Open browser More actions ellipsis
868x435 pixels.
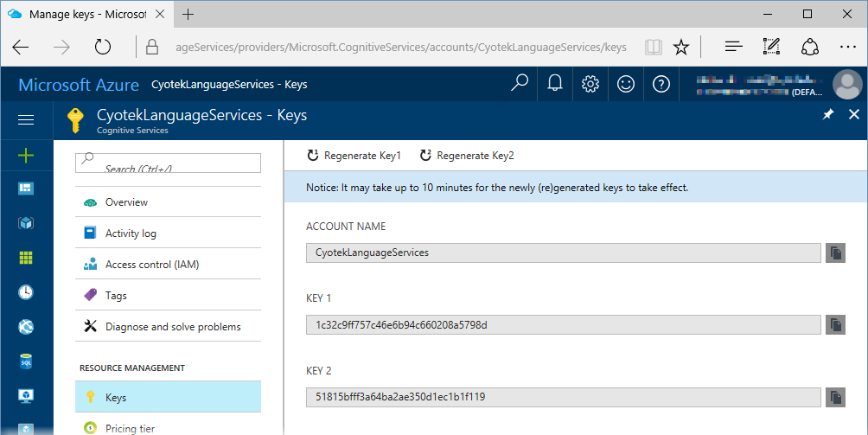847,47
